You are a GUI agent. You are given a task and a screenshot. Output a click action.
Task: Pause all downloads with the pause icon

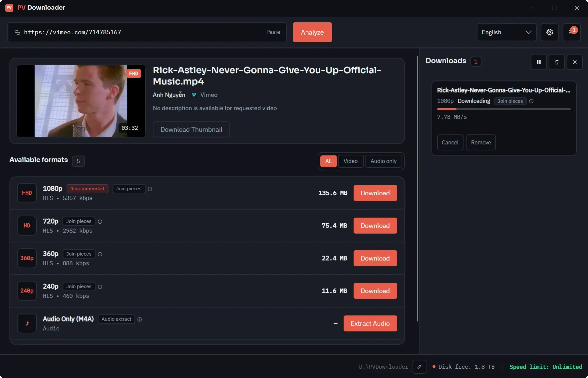point(539,62)
